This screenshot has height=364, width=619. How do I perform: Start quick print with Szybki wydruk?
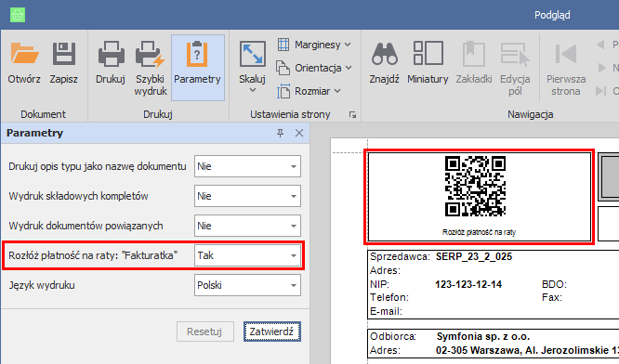151,68
